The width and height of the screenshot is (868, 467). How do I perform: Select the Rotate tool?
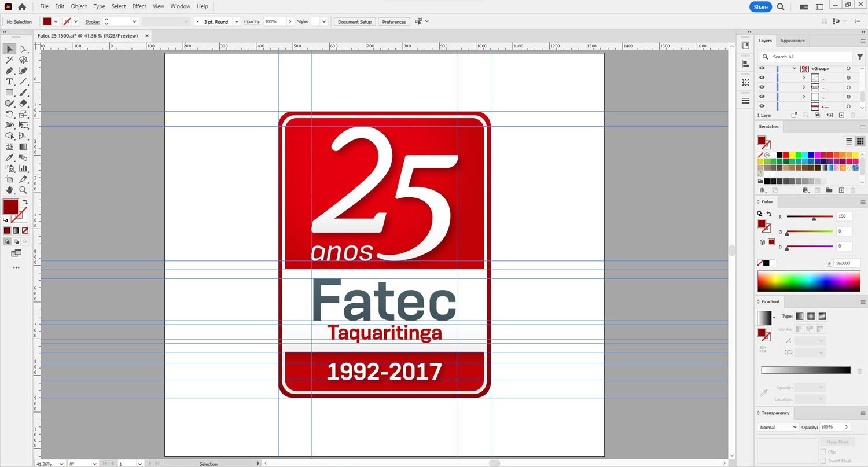9,114
